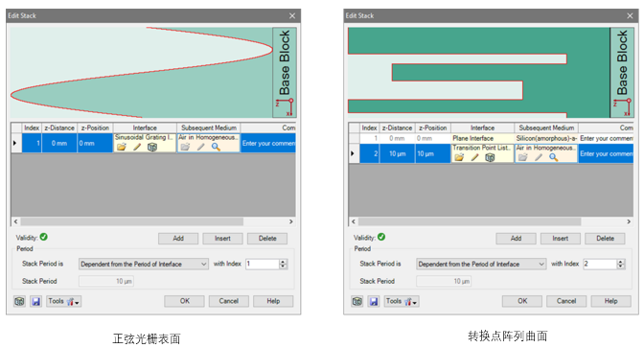Load the Transition Point List folder icon
644x348 pixels.
[459, 157]
